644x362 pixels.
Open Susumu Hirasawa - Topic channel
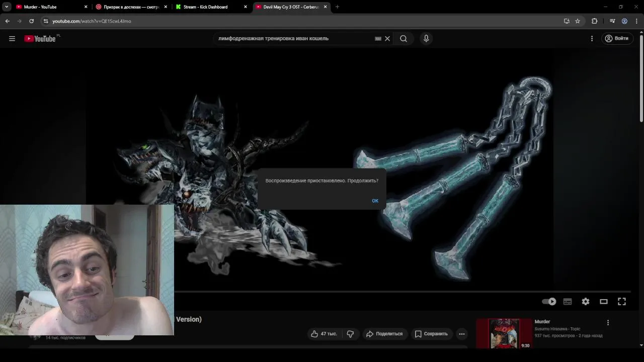coord(557,329)
